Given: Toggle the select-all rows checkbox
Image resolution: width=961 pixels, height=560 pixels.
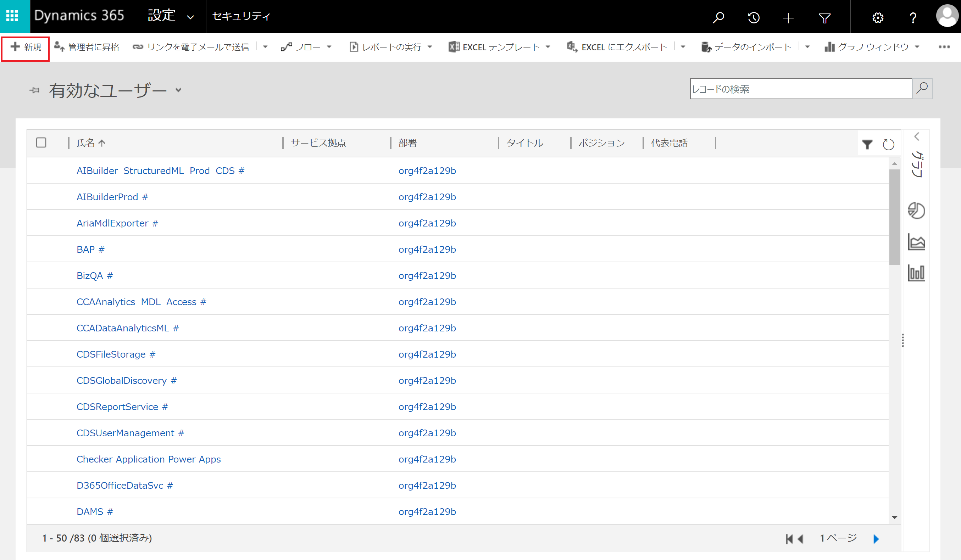Looking at the screenshot, I should coord(41,142).
